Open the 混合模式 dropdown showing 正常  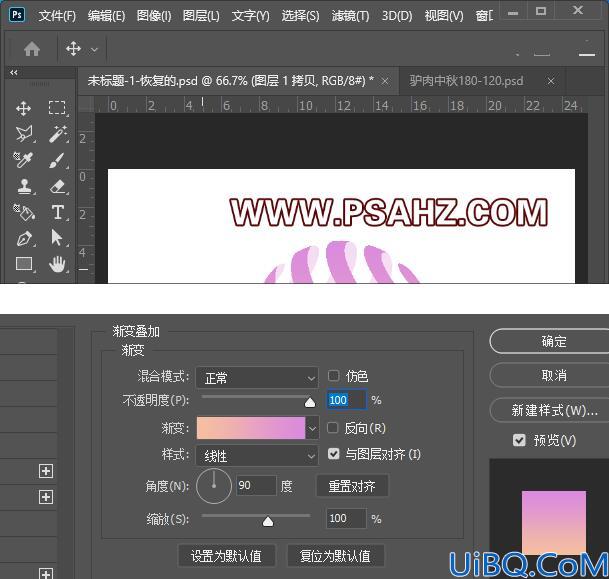click(257, 377)
